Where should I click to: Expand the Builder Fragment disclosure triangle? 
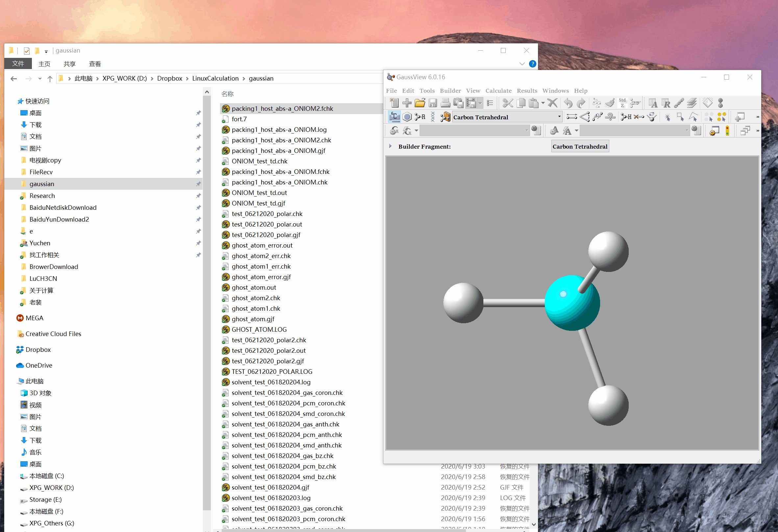tap(390, 146)
